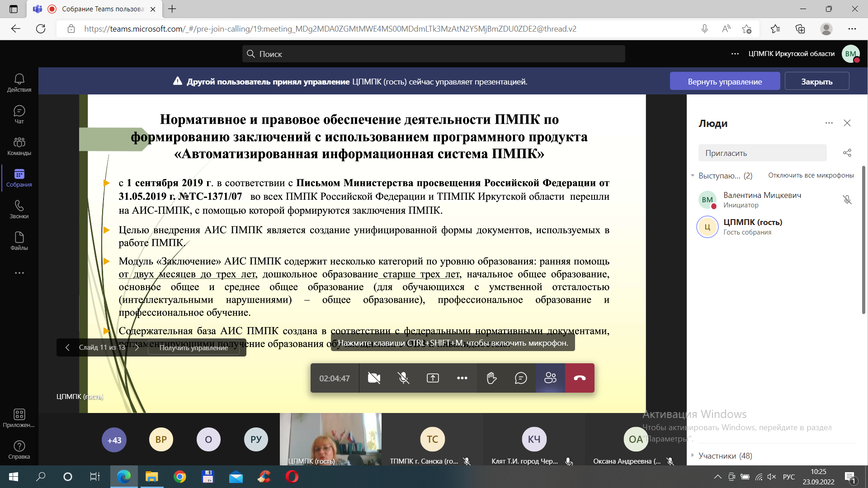Open the browser tab actions menu
The height and width of the screenshot is (488, 868).
(x=14, y=9)
